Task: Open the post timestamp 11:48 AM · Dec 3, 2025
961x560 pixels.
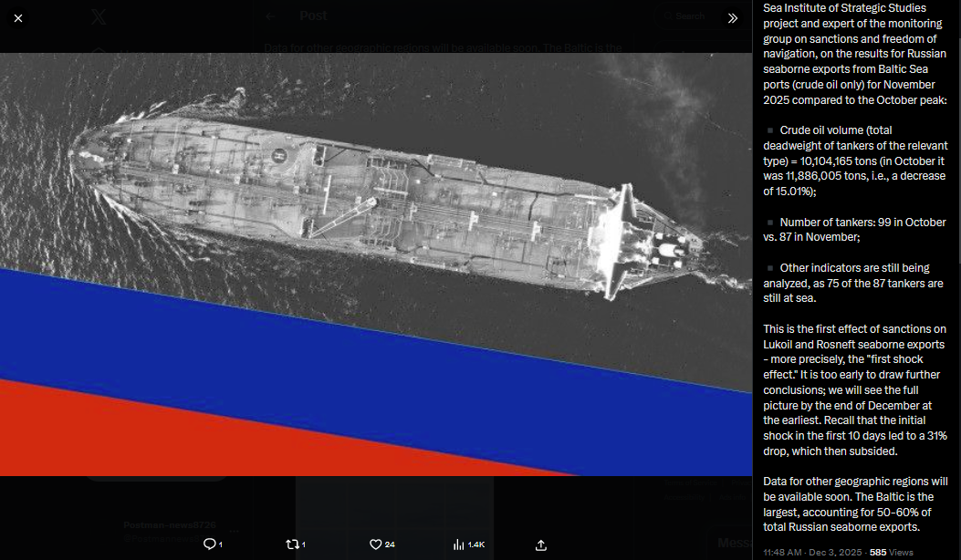Action: (x=813, y=552)
